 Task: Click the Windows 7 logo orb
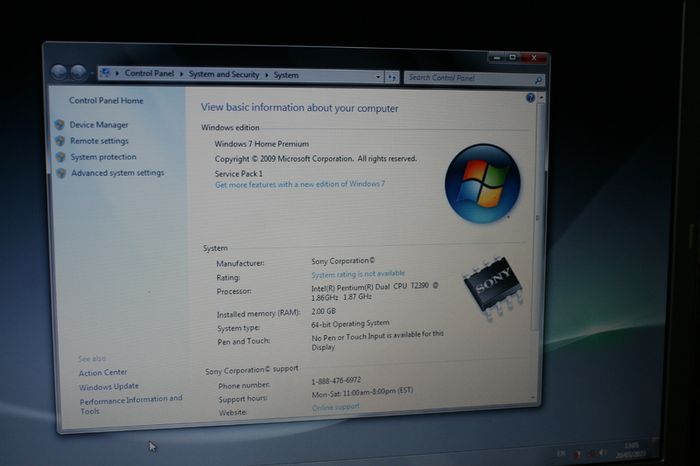pos(483,183)
